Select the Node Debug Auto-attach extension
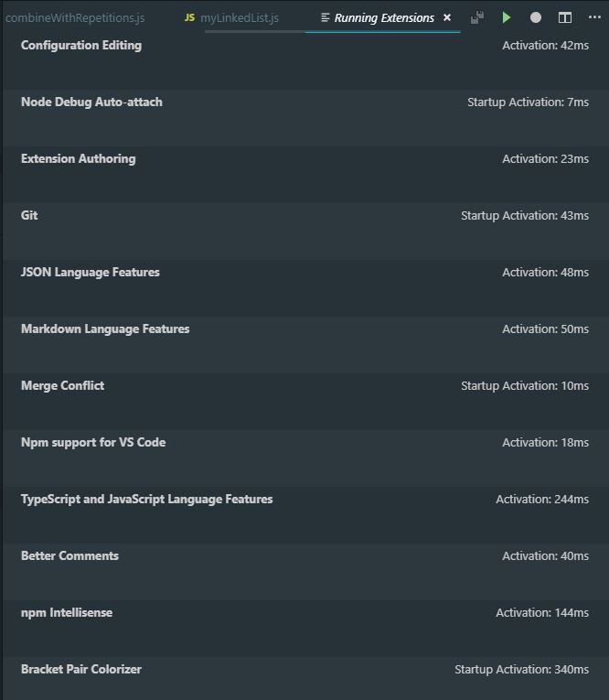The width and height of the screenshot is (609, 700). 305,118
